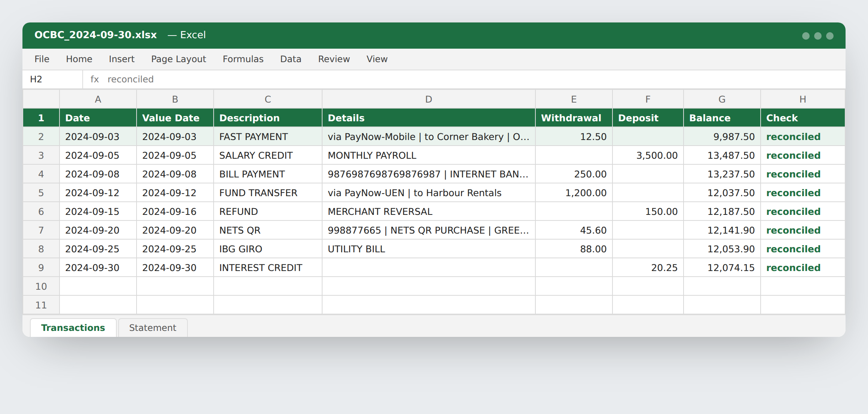Select the IBG GIRO description cell
This screenshot has width=868, height=414.
pyautogui.click(x=268, y=249)
